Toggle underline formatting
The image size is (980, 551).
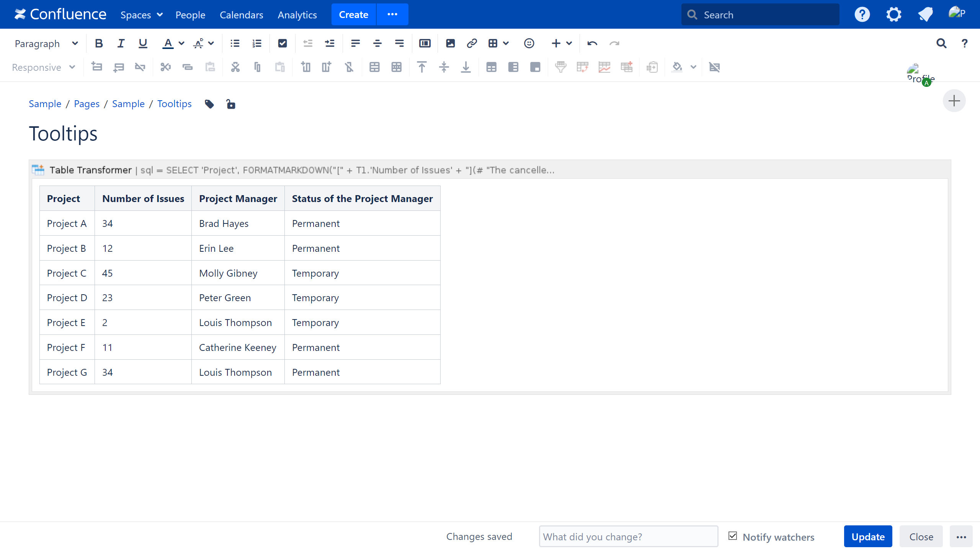(143, 44)
